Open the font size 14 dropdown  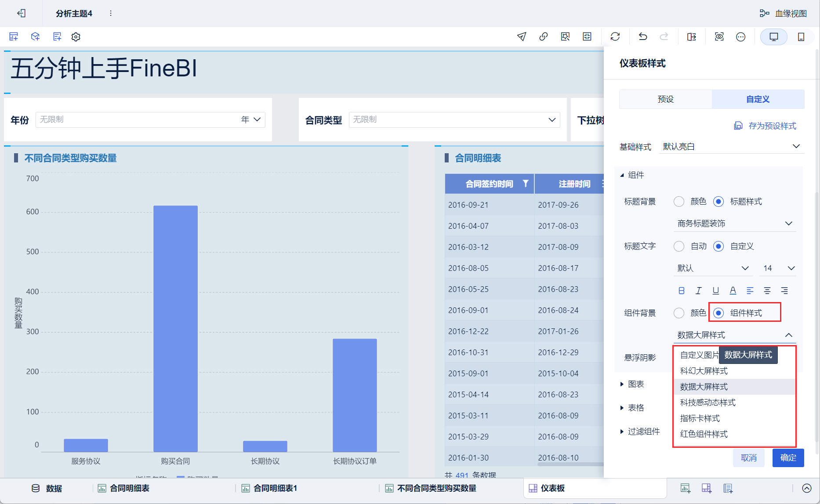[x=778, y=268]
